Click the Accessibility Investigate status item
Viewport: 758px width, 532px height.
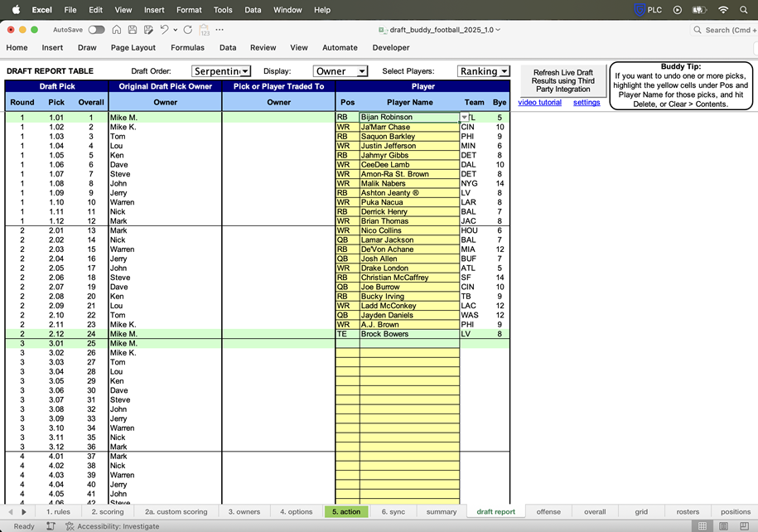112,526
